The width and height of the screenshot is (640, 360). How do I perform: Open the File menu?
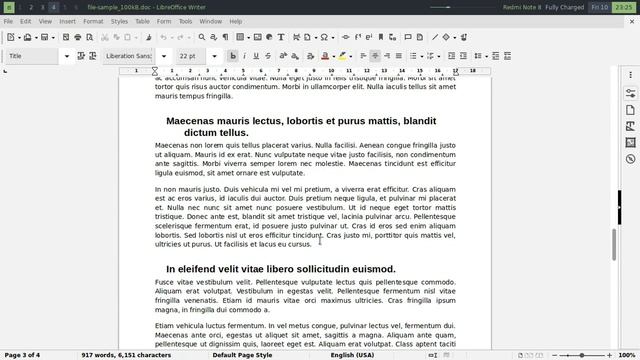tap(8, 21)
